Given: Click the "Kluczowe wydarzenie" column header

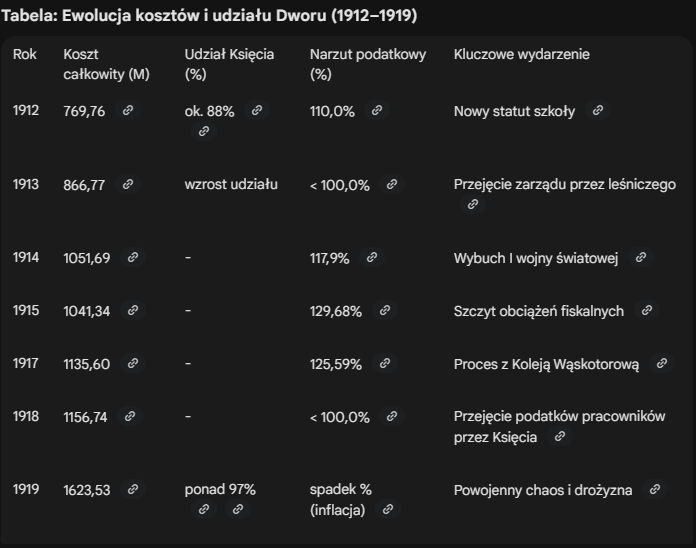Looking at the screenshot, I should tap(521, 54).
